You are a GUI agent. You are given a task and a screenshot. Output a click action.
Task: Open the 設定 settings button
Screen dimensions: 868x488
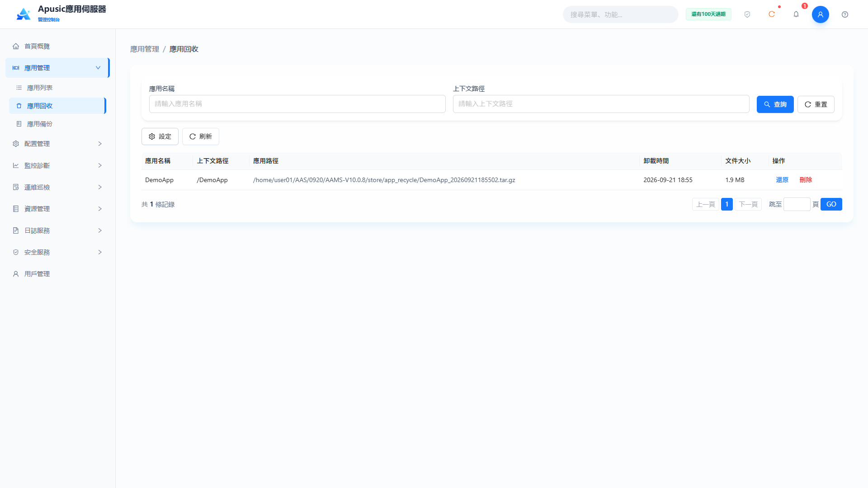pos(160,136)
